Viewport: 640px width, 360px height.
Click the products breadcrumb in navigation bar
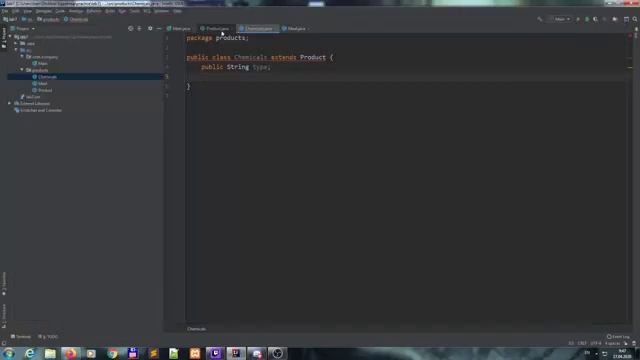(x=48, y=19)
